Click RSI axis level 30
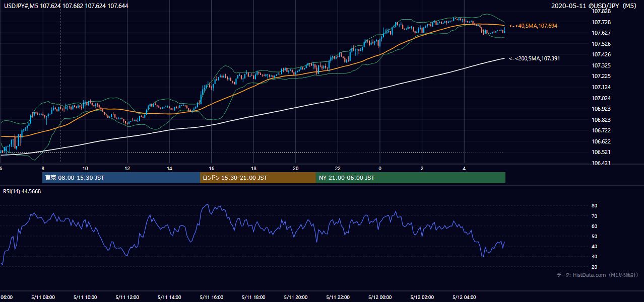 tap(594, 257)
